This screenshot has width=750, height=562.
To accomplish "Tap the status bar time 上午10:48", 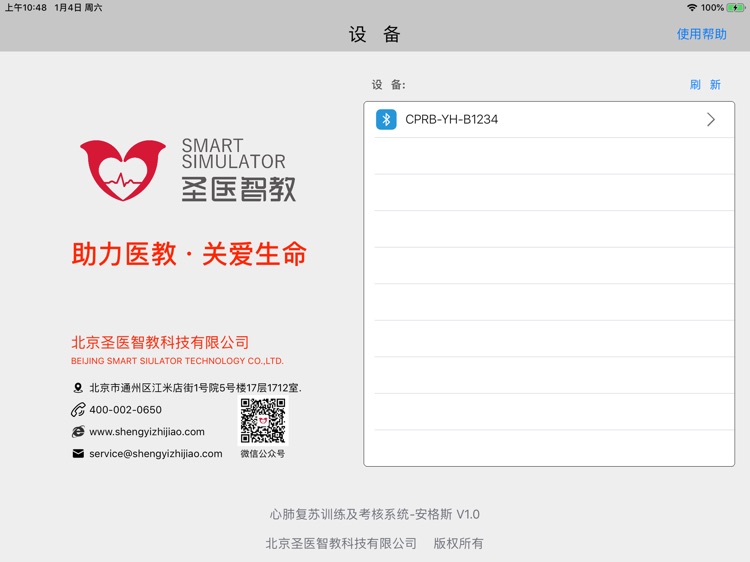I will 26,8.
